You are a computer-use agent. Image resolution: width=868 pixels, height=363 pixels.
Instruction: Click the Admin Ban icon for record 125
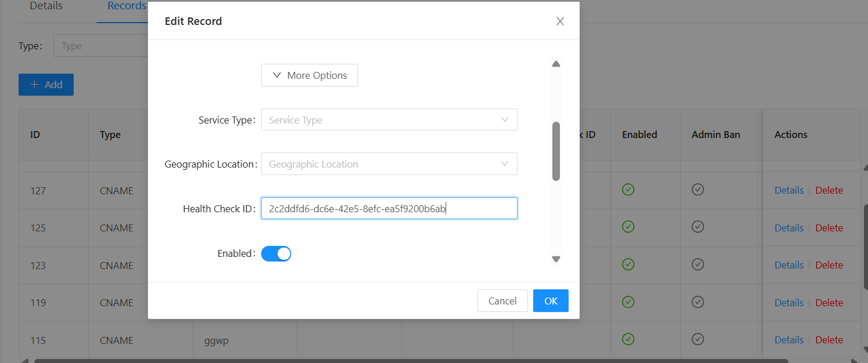(698, 227)
